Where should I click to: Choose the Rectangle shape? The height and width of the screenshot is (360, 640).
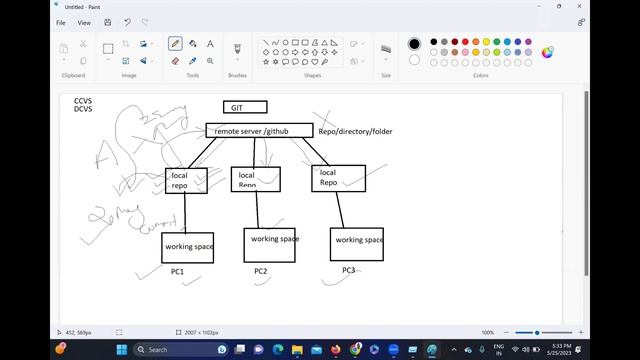295,42
